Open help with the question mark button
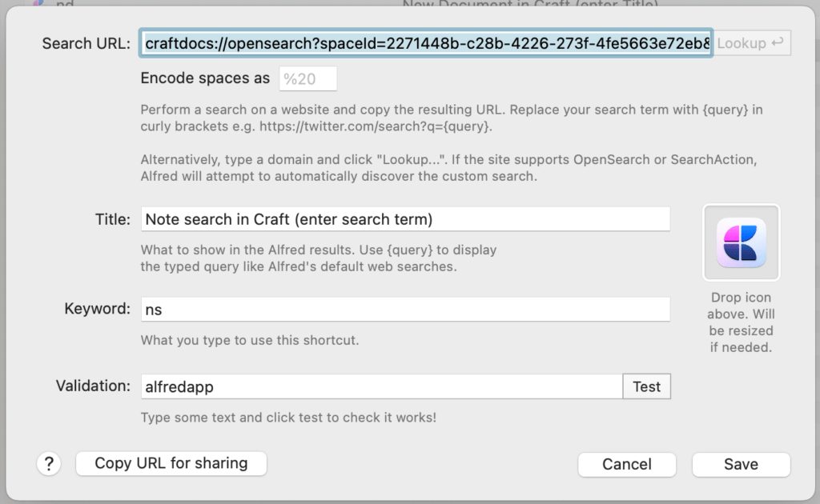This screenshot has width=820, height=504. pos(49,464)
